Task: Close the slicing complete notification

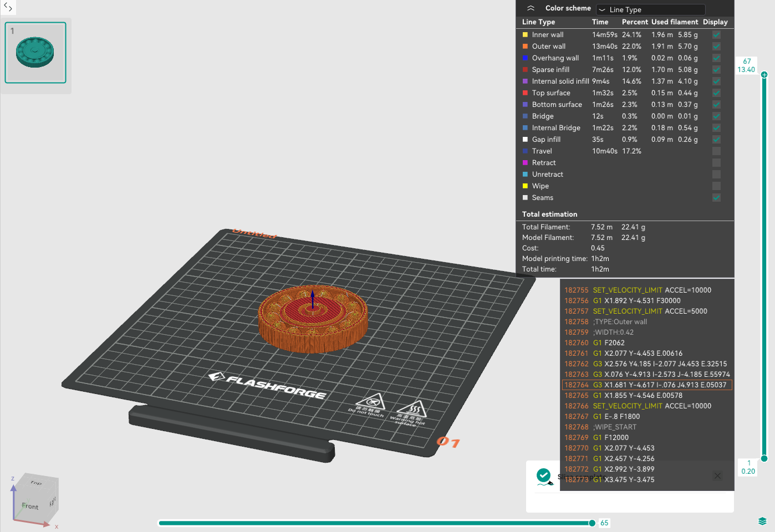Action: pyautogui.click(x=717, y=475)
